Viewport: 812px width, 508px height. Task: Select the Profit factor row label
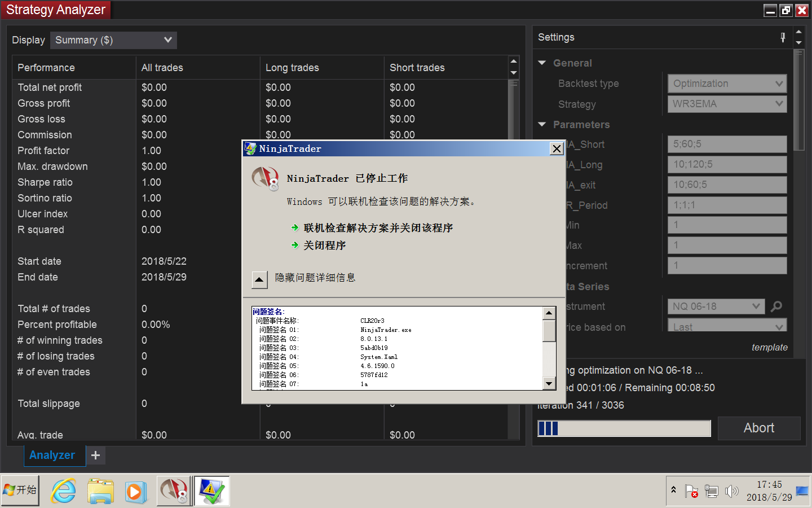(43, 151)
